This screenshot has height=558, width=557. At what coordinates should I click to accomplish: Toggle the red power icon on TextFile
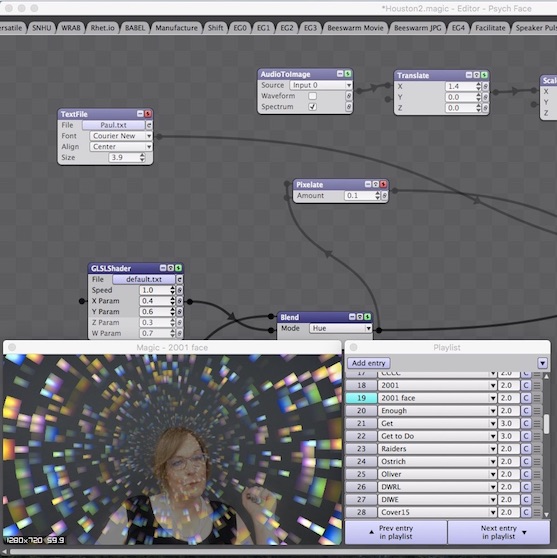click(x=148, y=114)
